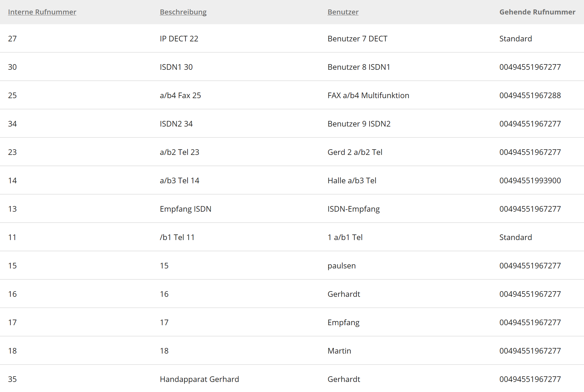Select user Martin in the table
The height and width of the screenshot is (392, 584).
pos(339,351)
